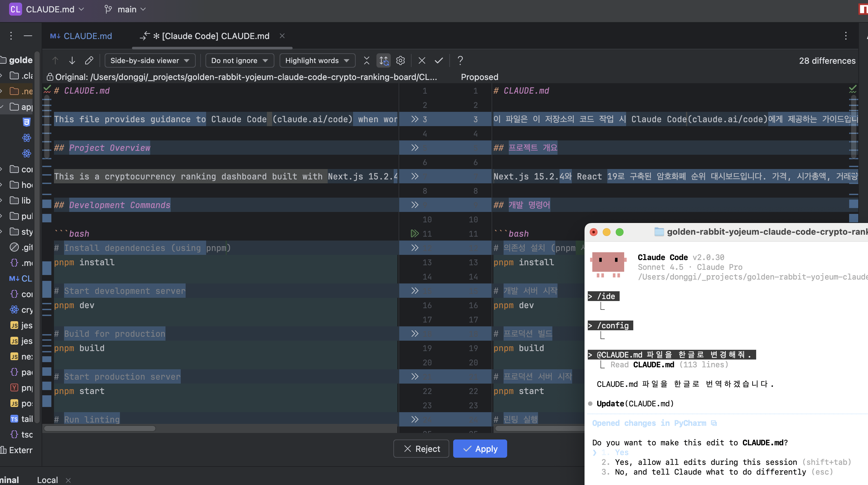Accept chunk arrow for Project Overview line

click(x=414, y=148)
